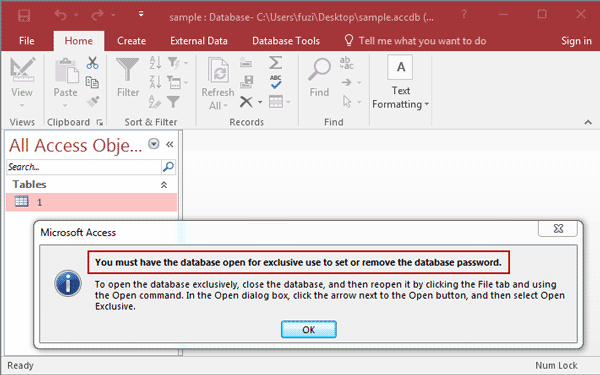Switch to the Home tab

78,41
